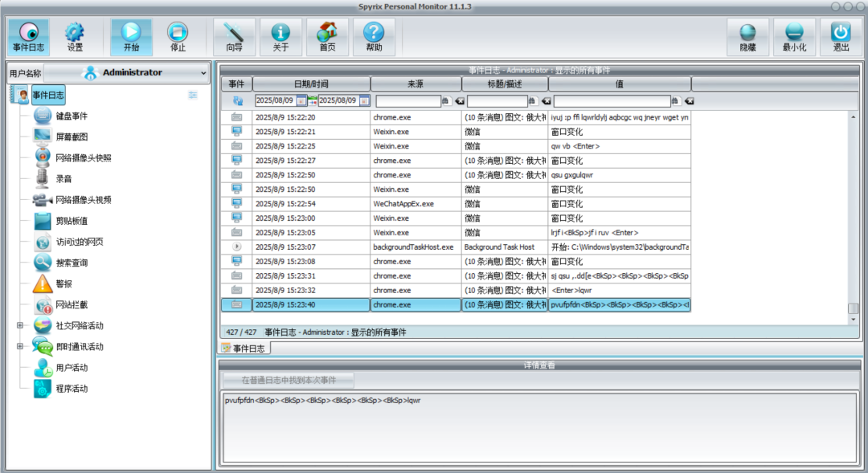This screenshot has width=868, height=473.
Task: Click the 标题/描述 filter input field
Action: (x=497, y=101)
